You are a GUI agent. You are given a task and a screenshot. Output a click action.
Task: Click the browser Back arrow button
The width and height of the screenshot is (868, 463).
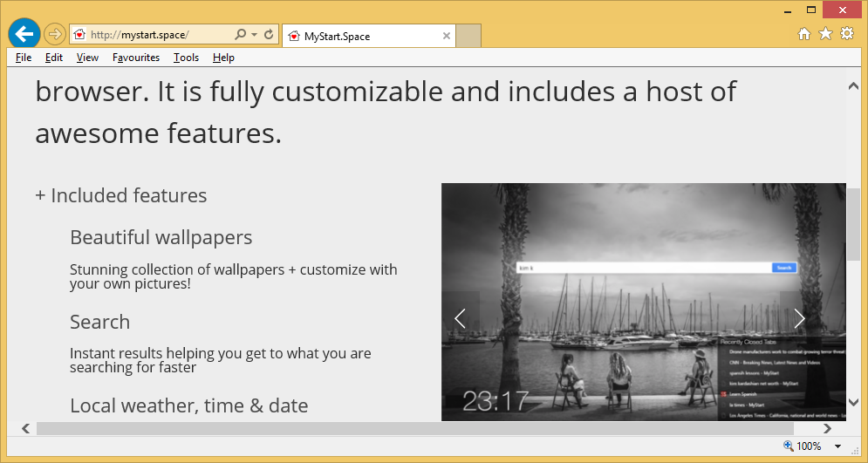[x=24, y=34]
